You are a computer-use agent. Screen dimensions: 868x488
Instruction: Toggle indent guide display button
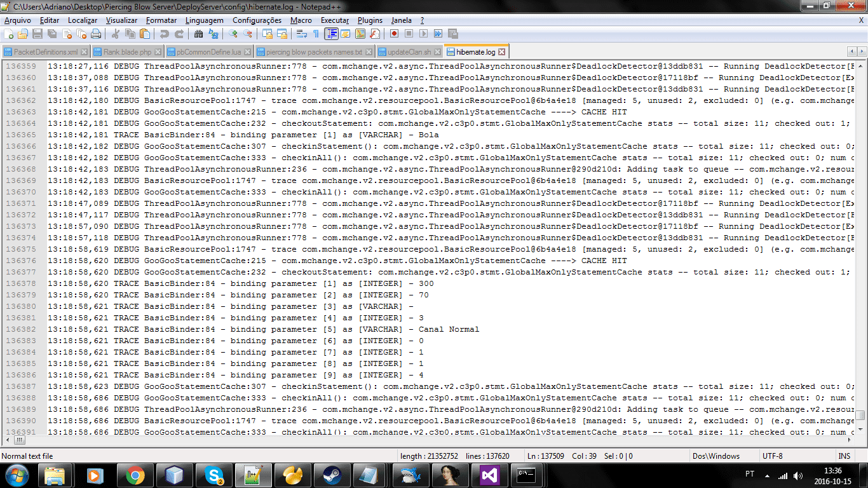pyautogui.click(x=332, y=33)
